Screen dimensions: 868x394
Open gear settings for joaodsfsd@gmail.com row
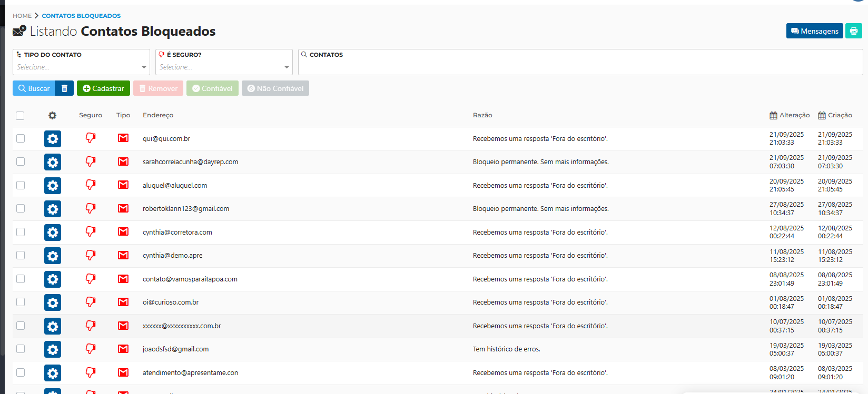pyautogui.click(x=53, y=349)
